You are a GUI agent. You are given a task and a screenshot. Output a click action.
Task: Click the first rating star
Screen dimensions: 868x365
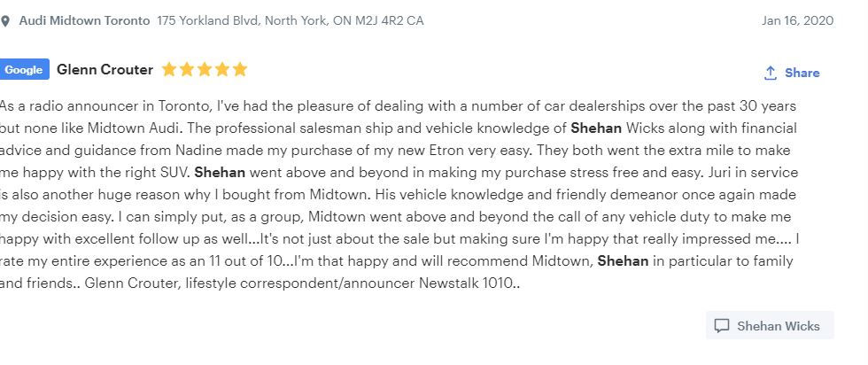pyautogui.click(x=168, y=69)
